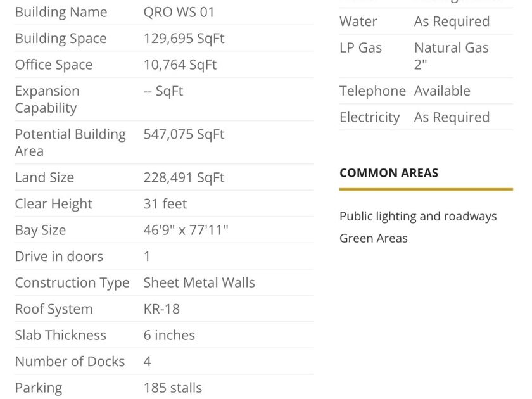Screen dimensions: 532x399
Task: Click the Telephone value Available
Action: pos(442,91)
